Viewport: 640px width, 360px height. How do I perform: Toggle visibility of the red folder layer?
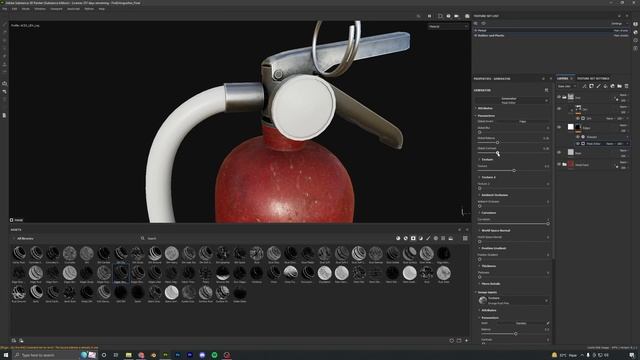tap(559, 164)
